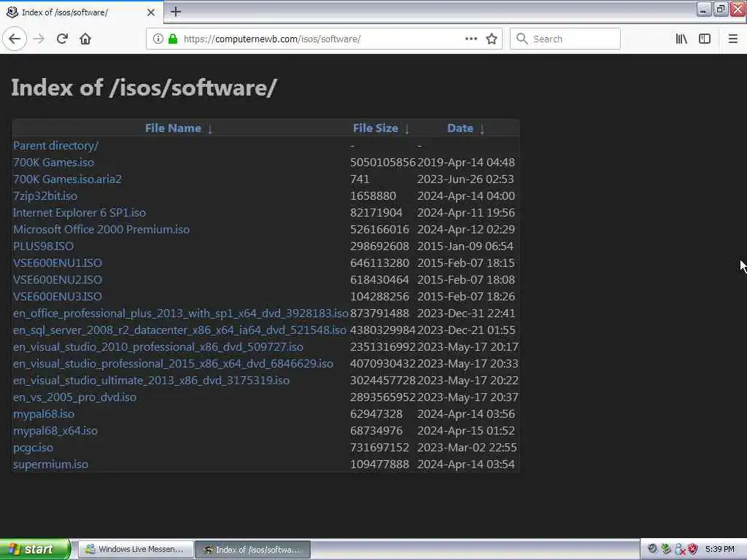This screenshot has width=747, height=560.
Task: Reload the current page
Action: pyautogui.click(x=62, y=39)
